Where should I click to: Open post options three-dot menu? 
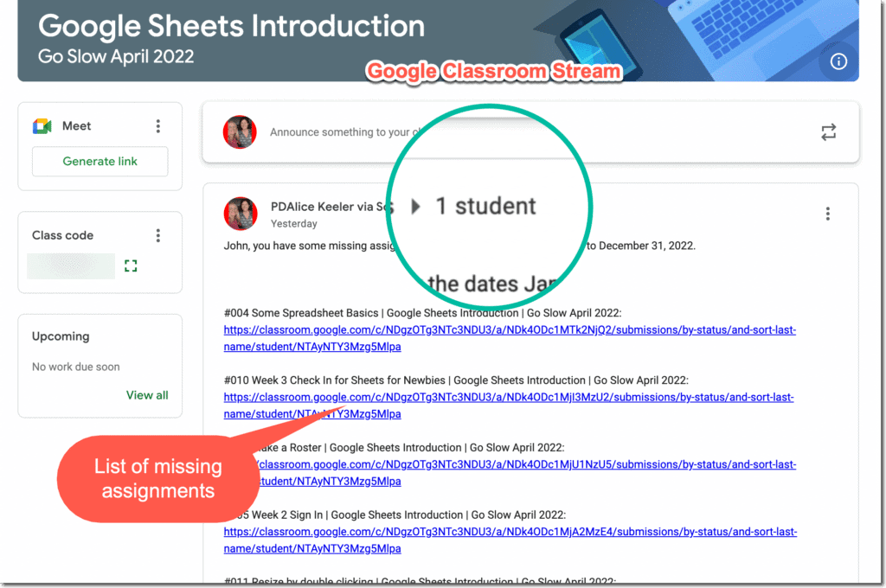[x=828, y=214]
